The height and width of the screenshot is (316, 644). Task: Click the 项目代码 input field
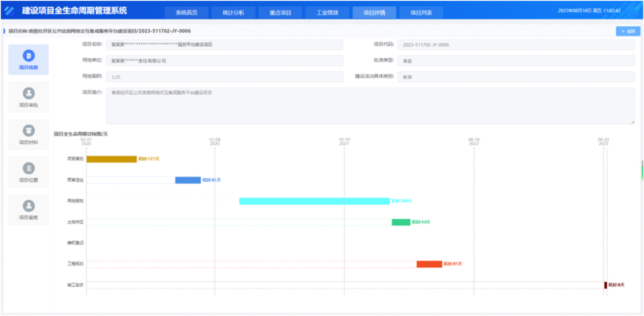point(515,45)
